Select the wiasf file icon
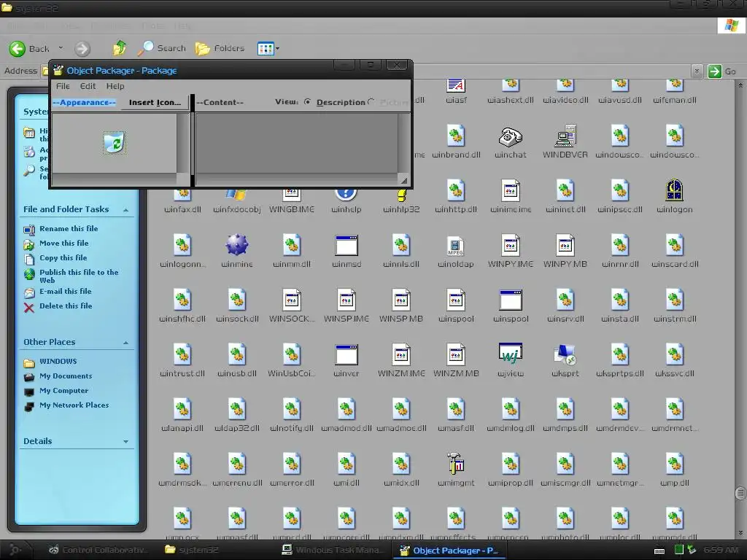 point(456,86)
